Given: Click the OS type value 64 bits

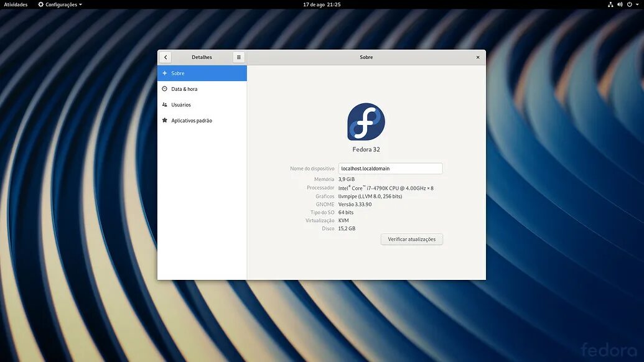Looking at the screenshot, I should (346, 213).
